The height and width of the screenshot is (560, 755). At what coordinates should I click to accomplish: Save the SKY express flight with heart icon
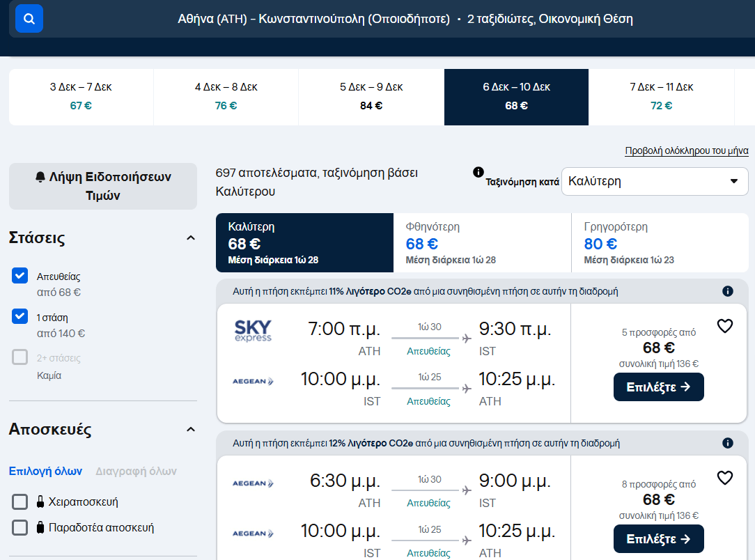(x=724, y=327)
